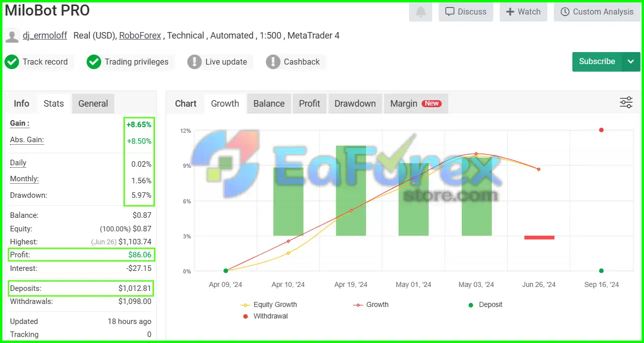The height and width of the screenshot is (343, 644).
Task: Open dj_ermoloff profile link
Action: point(45,36)
